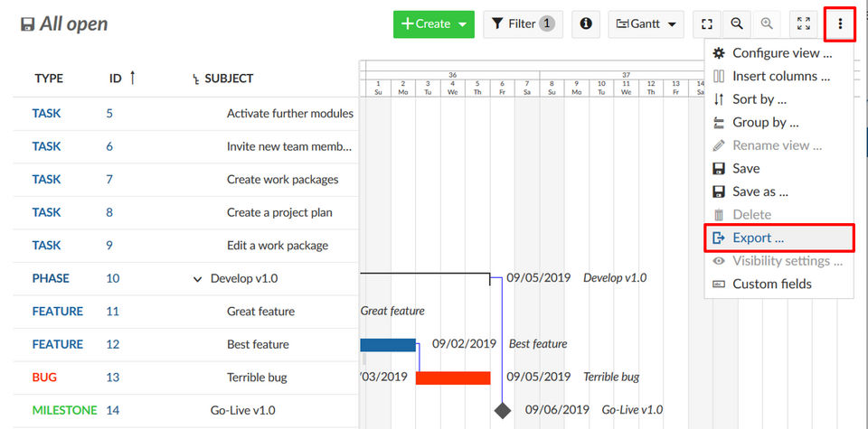Viewport: 868px width, 429px height.
Task: Click the ID ascending sort arrow
Action: 132,78
